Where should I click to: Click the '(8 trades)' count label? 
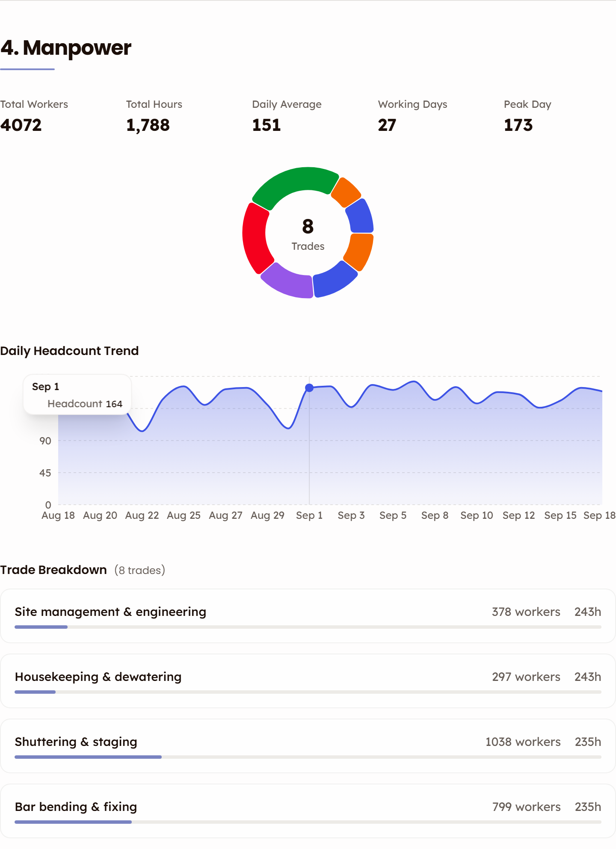[140, 571]
